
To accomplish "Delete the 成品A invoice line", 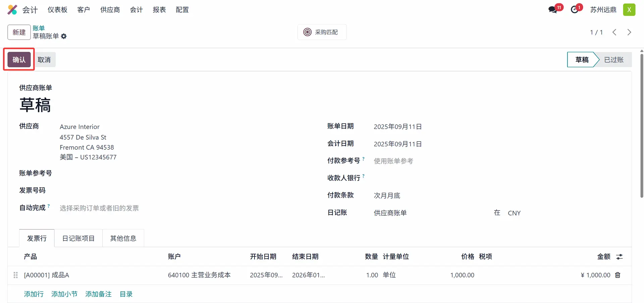I will [x=618, y=275].
